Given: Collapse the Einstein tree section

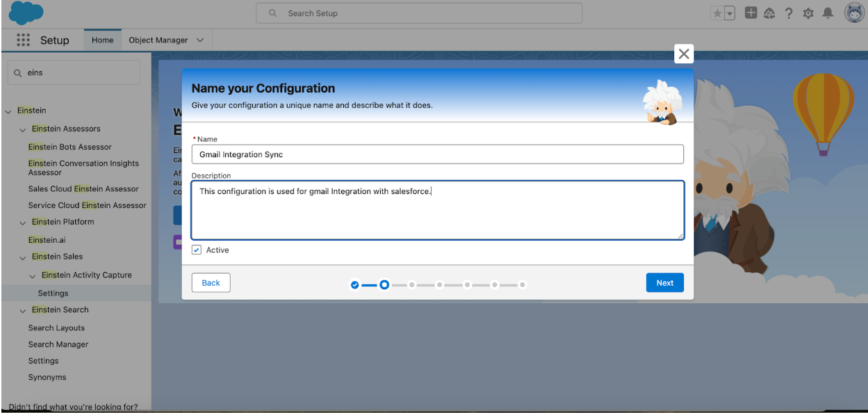Looking at the screenshot, I should [x=8, y=111].
